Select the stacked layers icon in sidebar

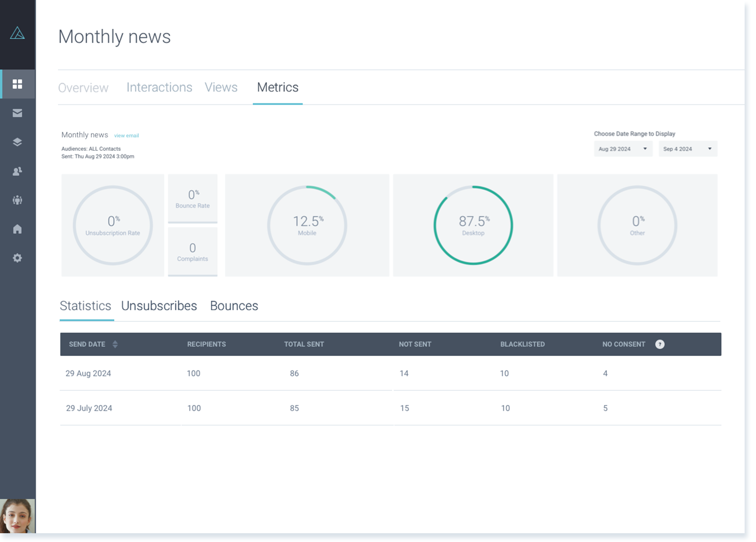18,142
